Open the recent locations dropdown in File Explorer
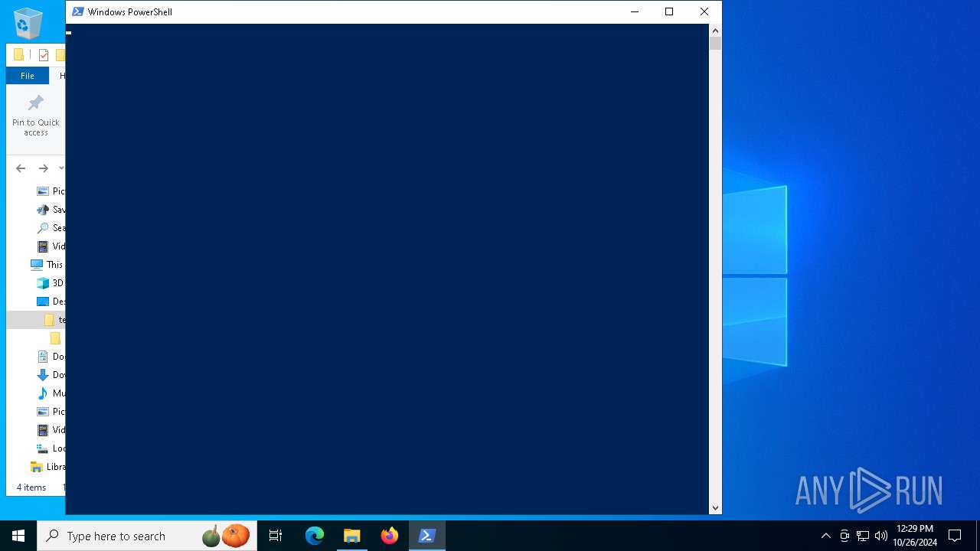The width and height of the screenshot is (980, 551). point(60,168)
